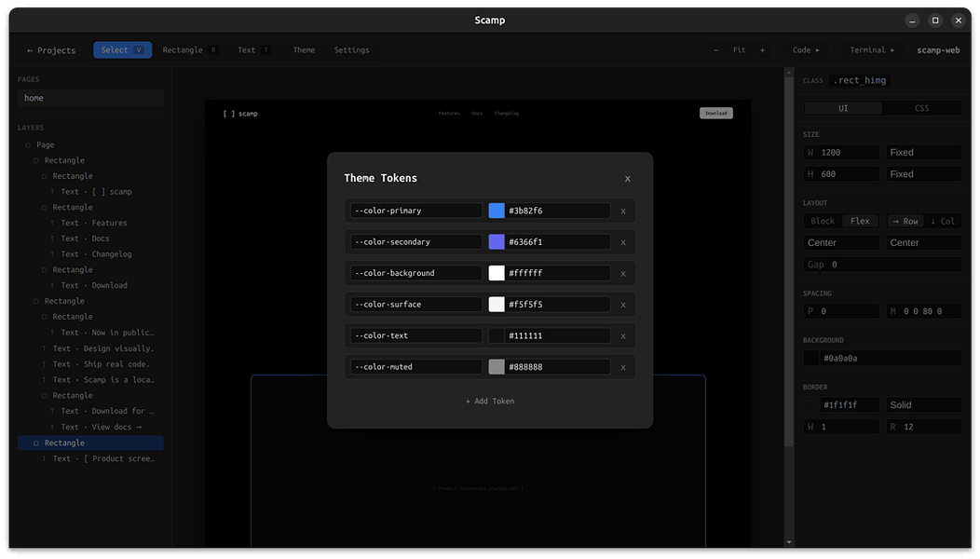Select the 'Text · Ship real code.' layer
The height and width of the screenshot is (559, 980).
click(x=90, y=364)
